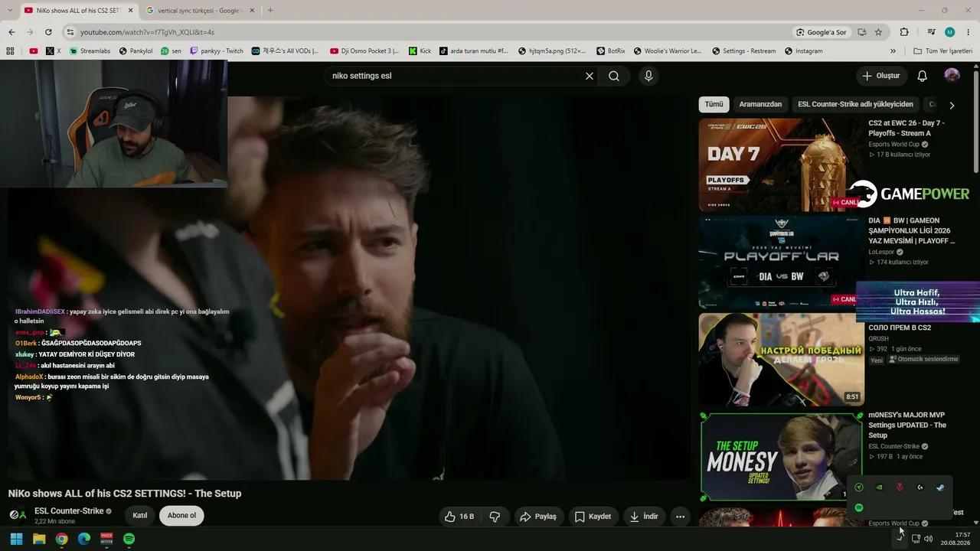Click the Kaydet save button
Screen dimensions: 980x551
[593, 517]
